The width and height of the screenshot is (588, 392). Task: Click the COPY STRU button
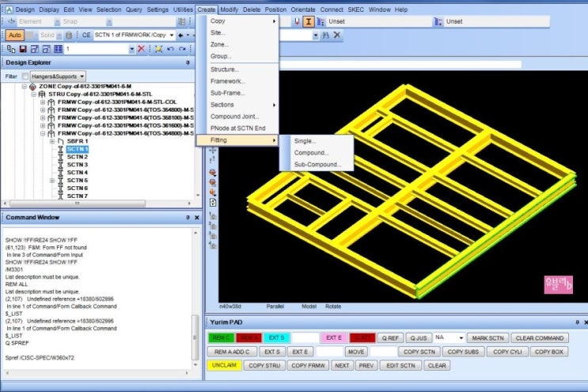(264, 365)
